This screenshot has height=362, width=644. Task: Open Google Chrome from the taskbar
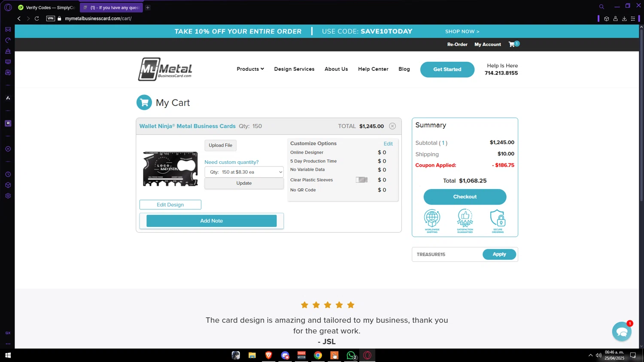318,355
